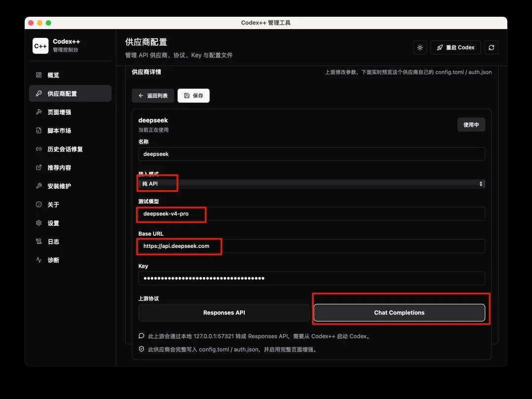532x399 pixels.
Task: Click the refresh icon at top right
Action: [x=491, y=47]
